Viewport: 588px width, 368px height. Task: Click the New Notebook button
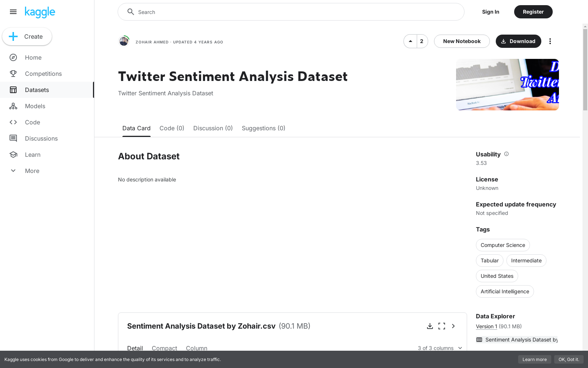point(462,41)
